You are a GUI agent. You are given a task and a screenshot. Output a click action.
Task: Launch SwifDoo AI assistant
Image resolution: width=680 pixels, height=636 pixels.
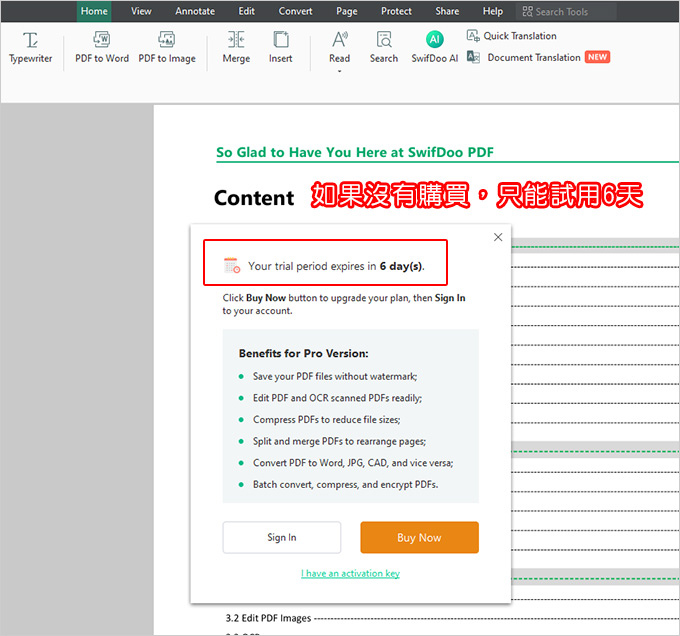435,47
